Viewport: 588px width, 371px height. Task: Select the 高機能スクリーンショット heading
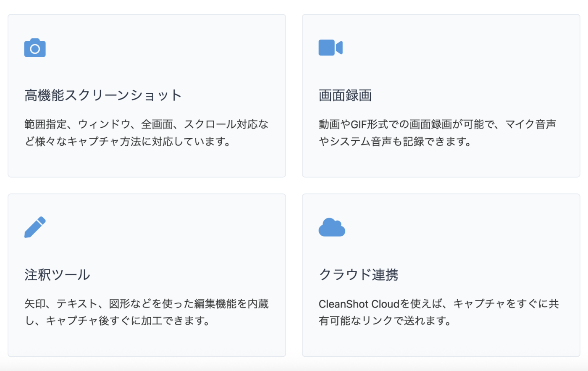[x=103, y=95]
